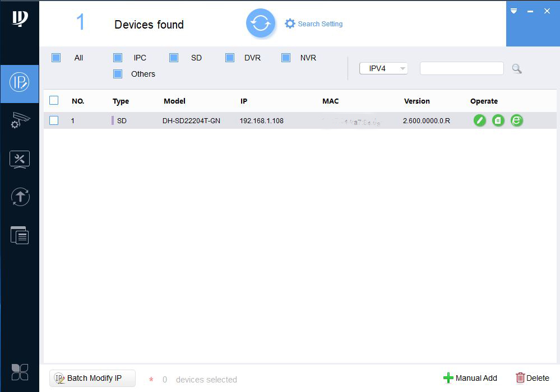This screenshot has width=560, height=392.
Task: Click the green plus Manual Add icon
Action: pos(448,378)
